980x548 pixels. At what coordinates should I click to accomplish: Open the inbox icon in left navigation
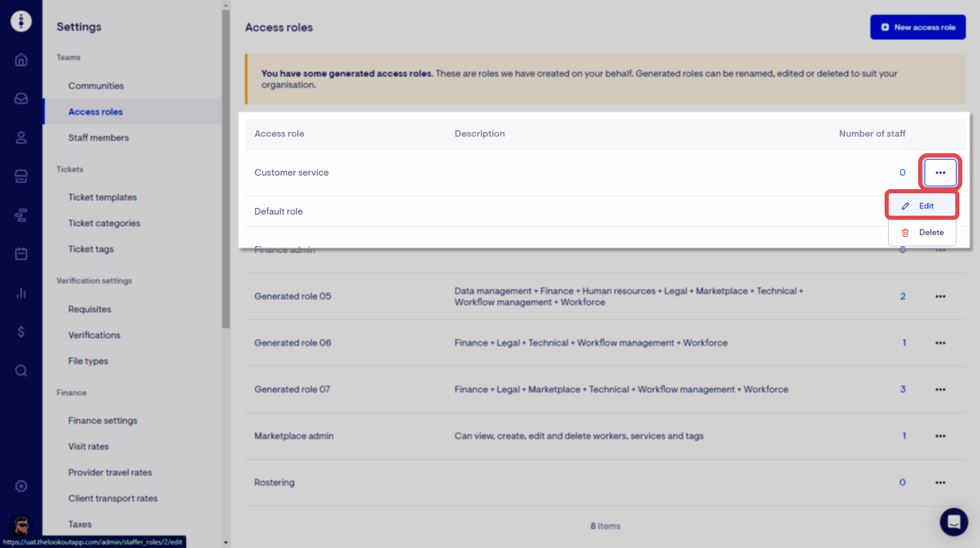click(x=21, y=98)
